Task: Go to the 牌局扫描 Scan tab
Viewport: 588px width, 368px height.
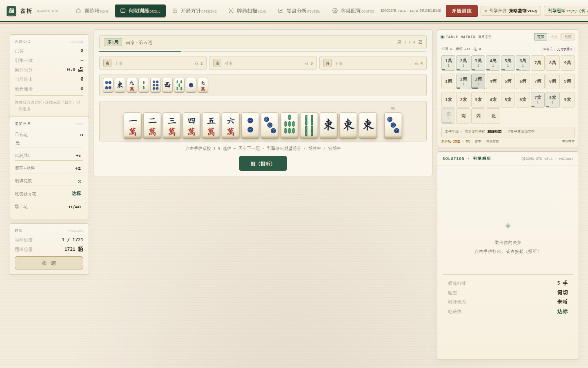Action: [247, 11]
